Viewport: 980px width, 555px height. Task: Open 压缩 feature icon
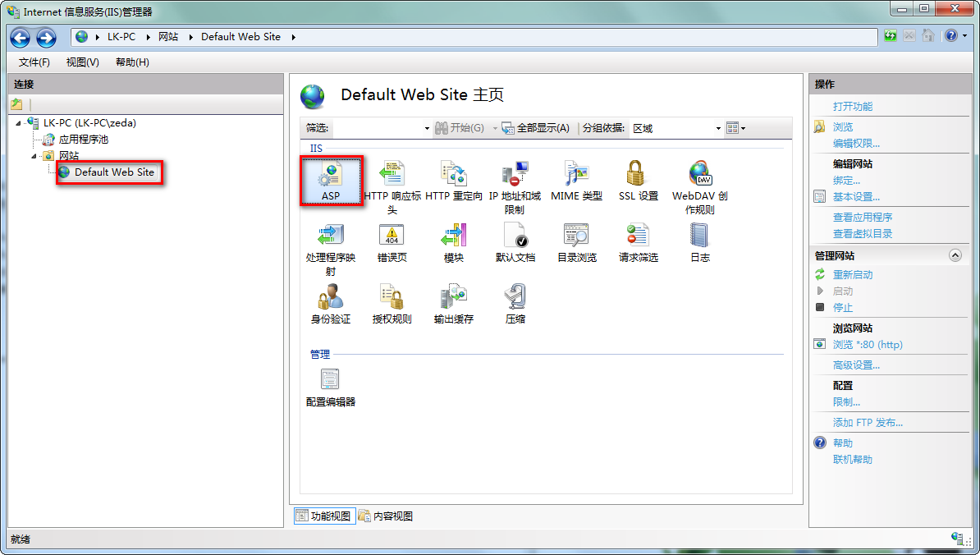point(515,304)
